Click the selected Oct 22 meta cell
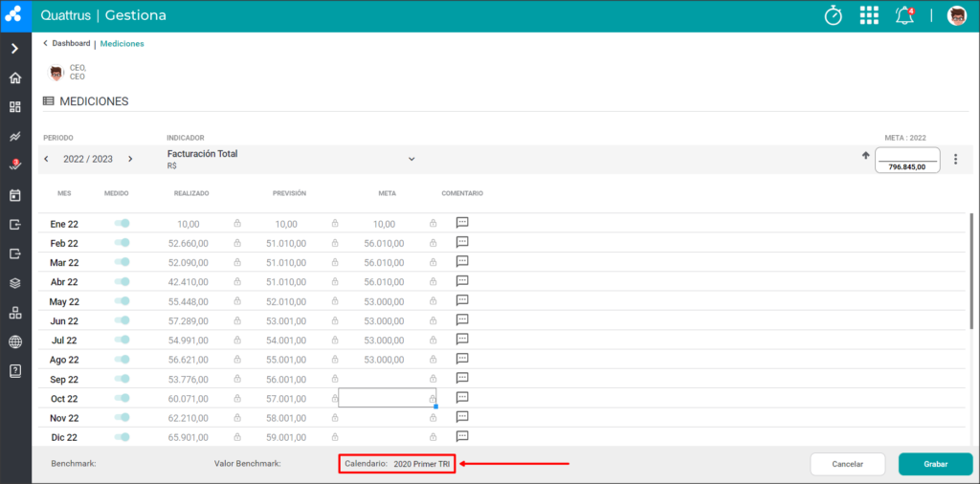This screenshot has width=980, height=484. (387, 398)
